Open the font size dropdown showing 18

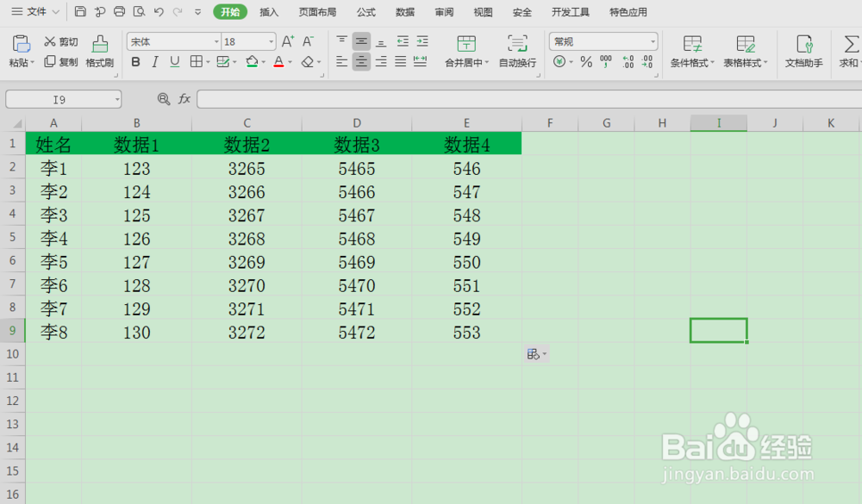coord(271,41)
